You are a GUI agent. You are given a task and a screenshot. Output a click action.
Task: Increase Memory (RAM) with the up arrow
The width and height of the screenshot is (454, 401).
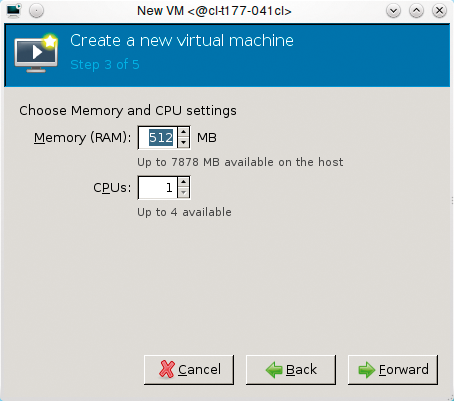(x=183, y=132)
